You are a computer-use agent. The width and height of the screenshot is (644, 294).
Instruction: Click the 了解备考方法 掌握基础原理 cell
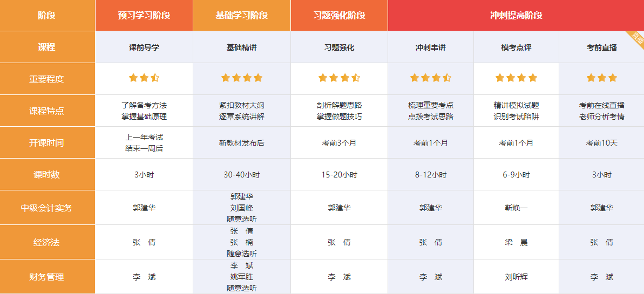pyautogui.click(x=144, y=111)
